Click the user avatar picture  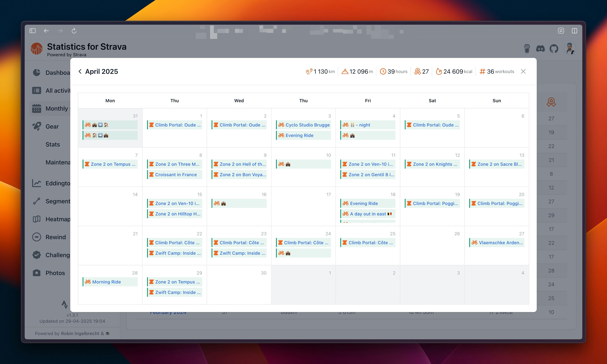pos(569,49)
